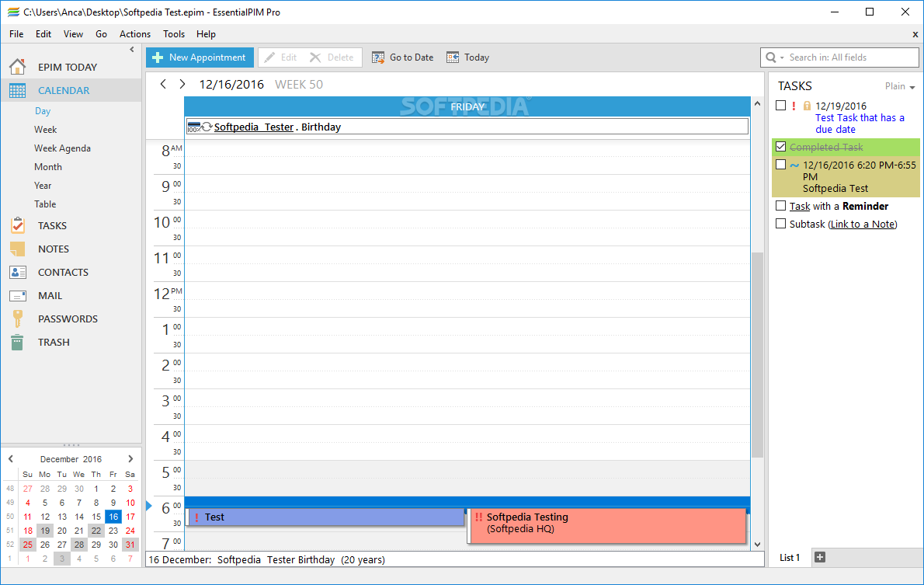
Task: Open the Actions menu
Action: [x=135, y=34]
